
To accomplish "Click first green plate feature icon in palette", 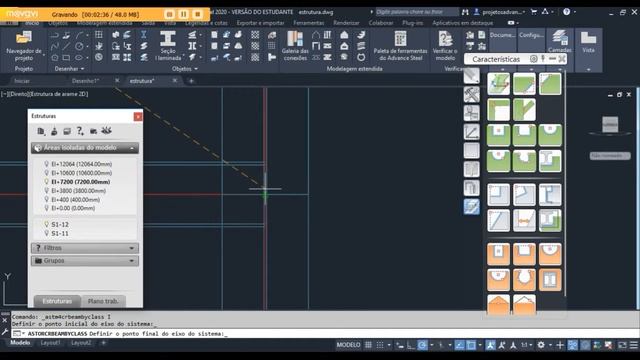I will pos(498,84).
